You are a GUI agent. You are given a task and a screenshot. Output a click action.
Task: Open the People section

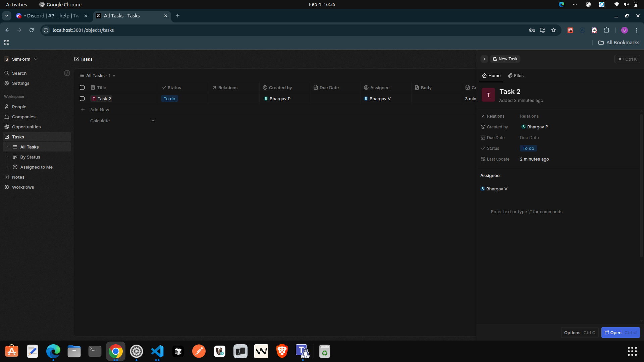pyautogui.click(x=19, y=107)
